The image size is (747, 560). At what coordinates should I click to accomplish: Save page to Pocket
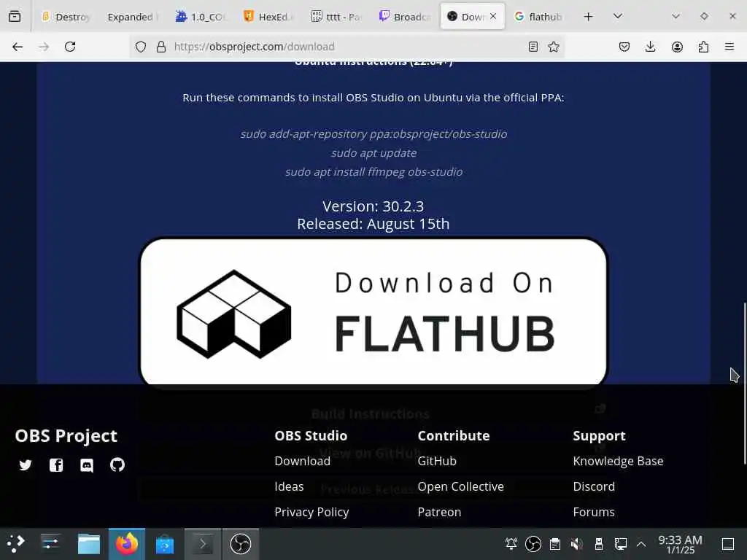point(624,47)
